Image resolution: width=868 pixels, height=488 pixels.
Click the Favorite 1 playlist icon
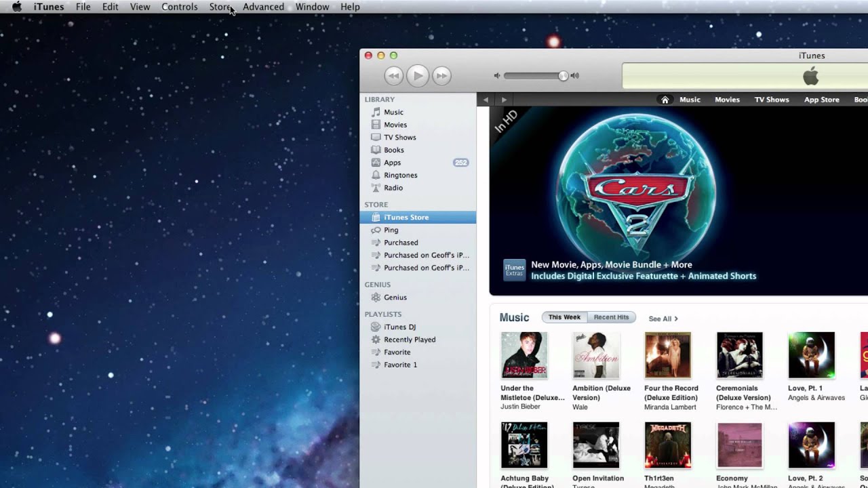(x=376, y=365)
